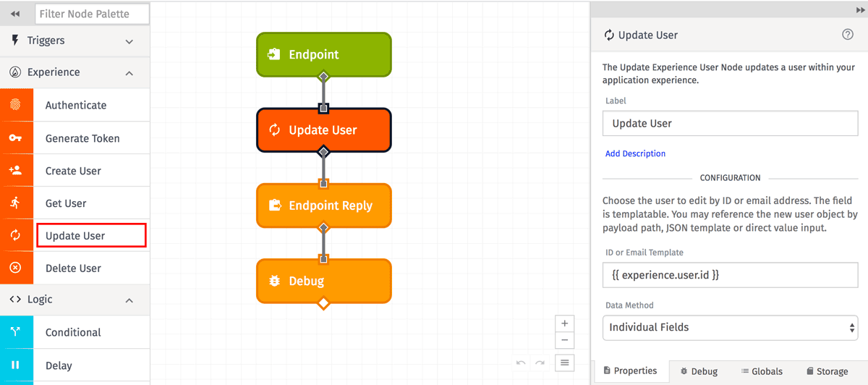Click the Conditional branch icon
Image resolution: width=868 pixels, height=385 pixels.
coord(16,332)
